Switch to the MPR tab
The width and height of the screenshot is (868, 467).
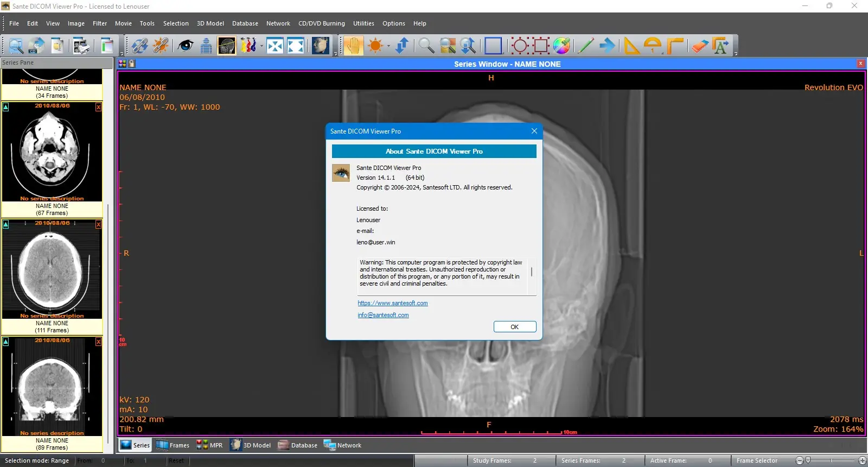(209, 445)
